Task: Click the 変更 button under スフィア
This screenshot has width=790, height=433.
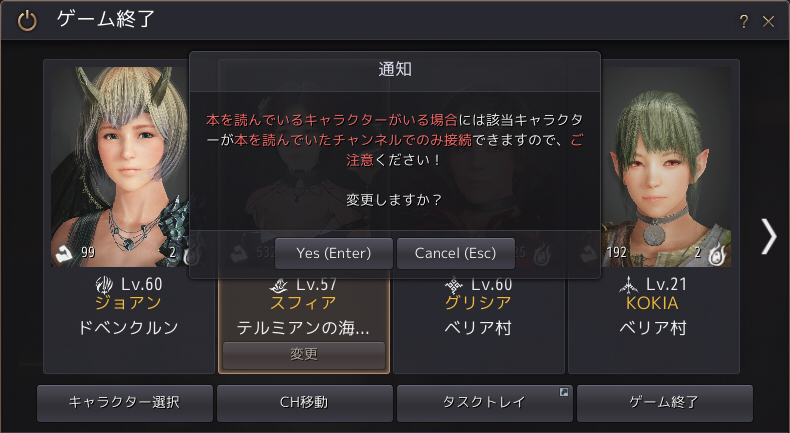Action: (x=304, y=355)
